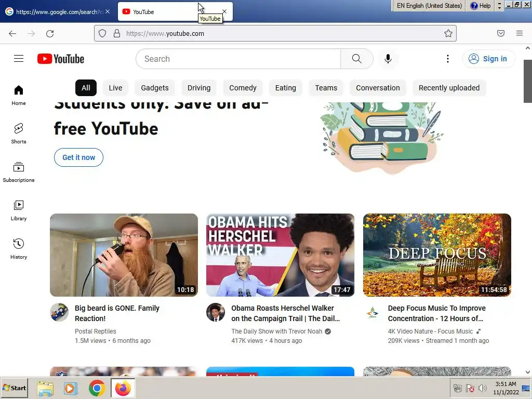Open YouTube settings three-dot menu
532x399 pixels.
447,59
